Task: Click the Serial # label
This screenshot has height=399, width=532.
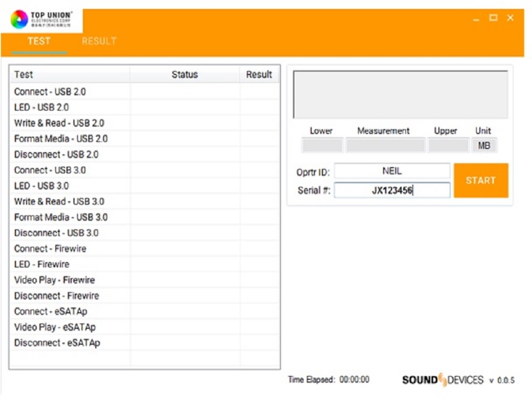Action: (x=314, y=190)
